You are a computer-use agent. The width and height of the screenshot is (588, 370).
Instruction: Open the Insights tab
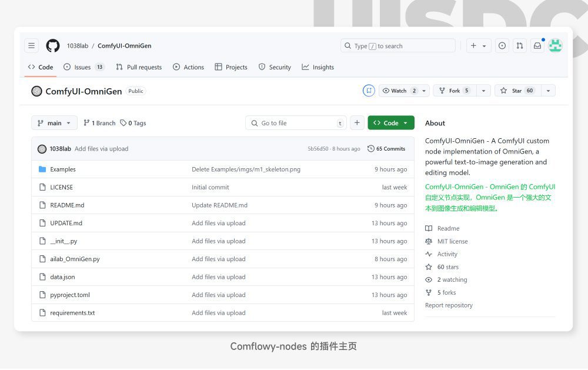pyautogui.click(x=318, y=67)
